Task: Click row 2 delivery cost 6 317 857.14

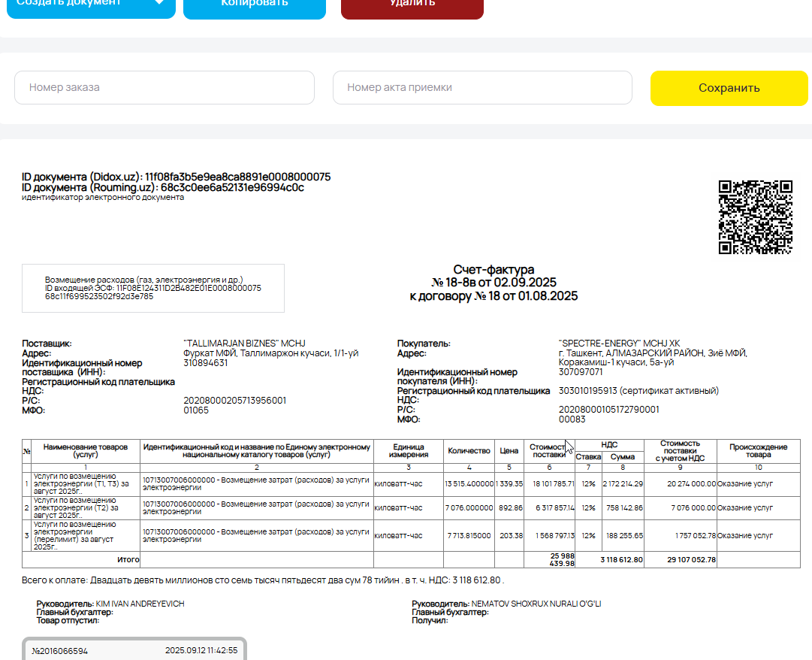Action: [554, 508]
